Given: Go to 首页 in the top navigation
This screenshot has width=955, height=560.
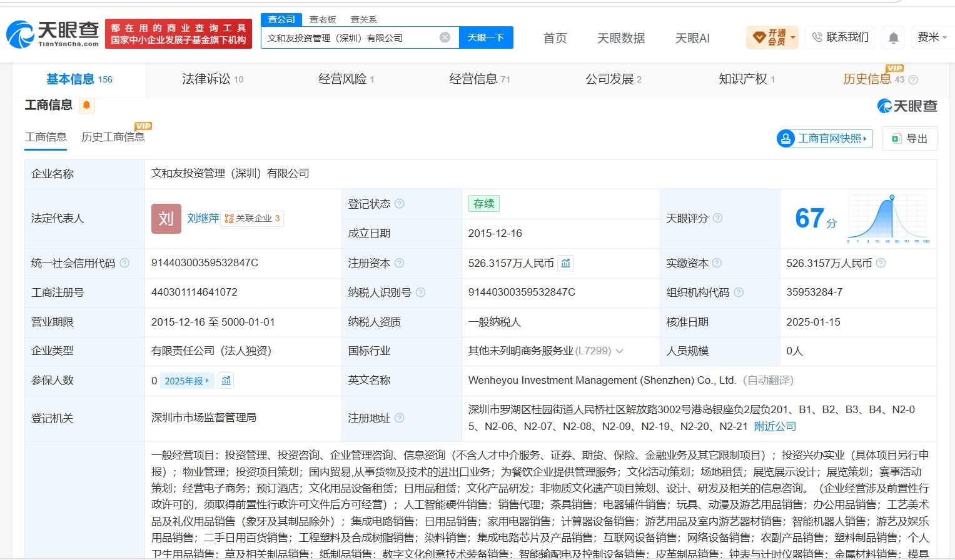Looking at the screenshot, I should click(x=555, y=38).
